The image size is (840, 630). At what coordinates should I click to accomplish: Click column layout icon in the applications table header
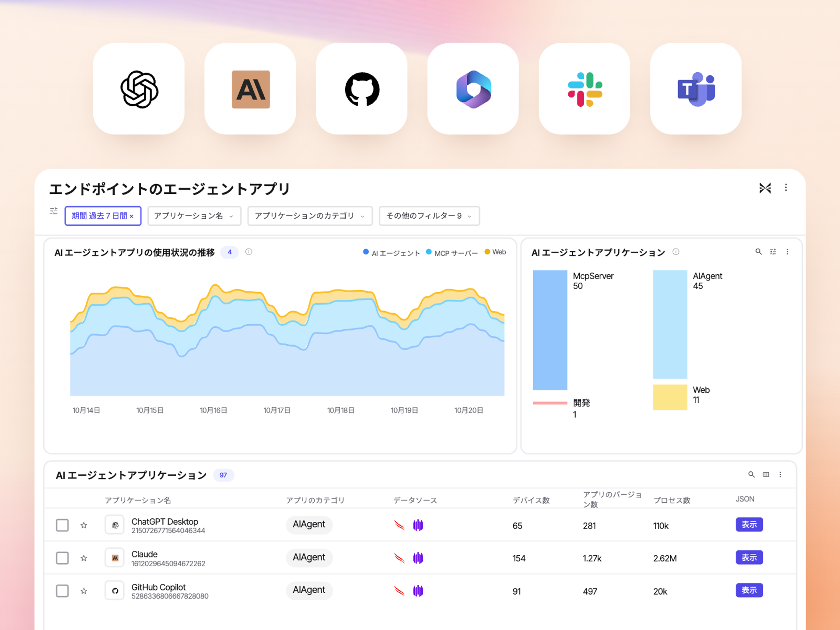point(766,474)
